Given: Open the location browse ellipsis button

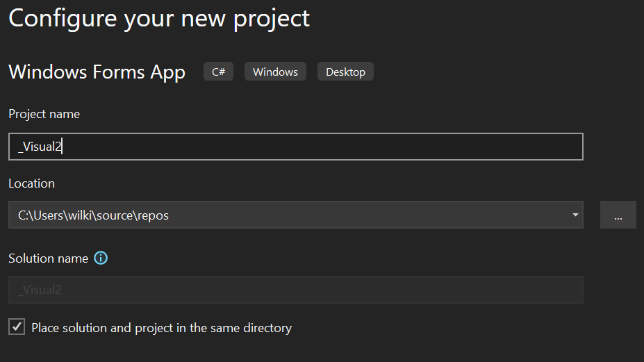Looking at the screenshot, I should tap(618, 215).
